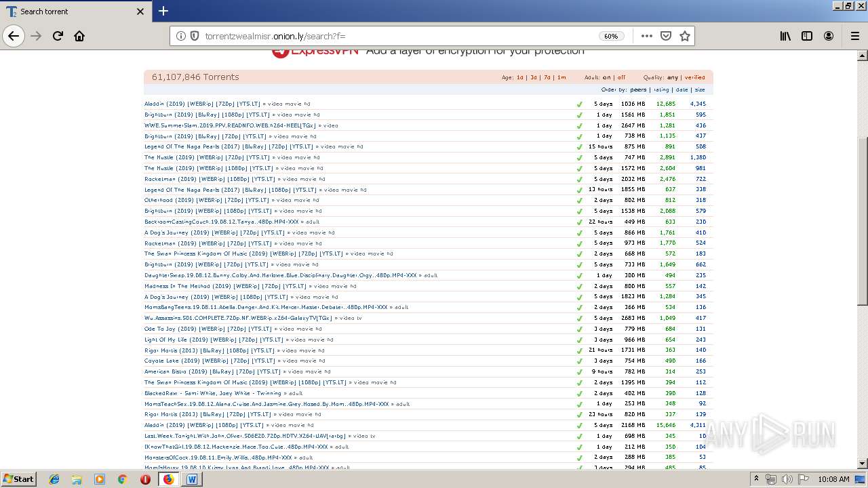Launch Chrome from the taskbar
This screenshot has width=868, height=488.
tap(122, 479)
